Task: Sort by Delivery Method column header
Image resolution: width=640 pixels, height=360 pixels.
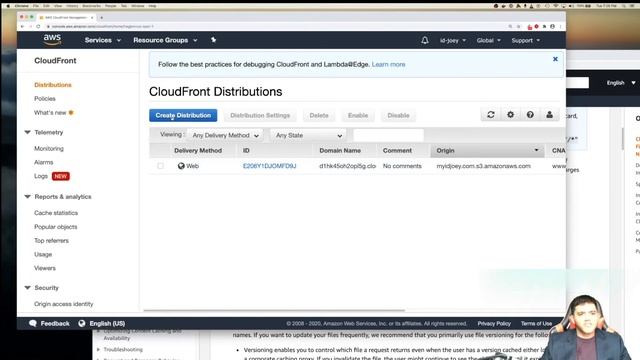Action: pyautogui.click(x=198, y=151)
